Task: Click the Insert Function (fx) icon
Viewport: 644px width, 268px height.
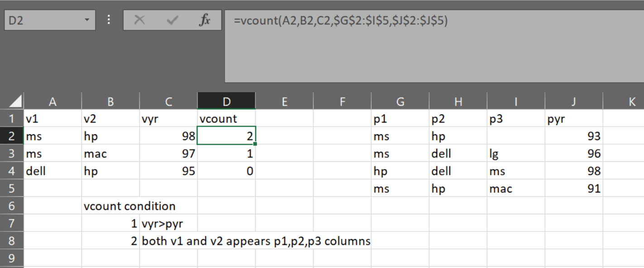Action: tap(205, 20)
